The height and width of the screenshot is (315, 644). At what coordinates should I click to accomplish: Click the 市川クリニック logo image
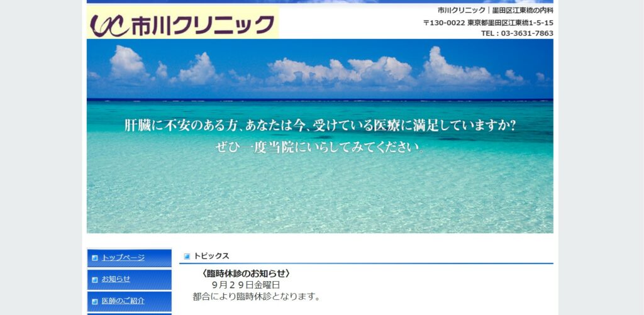183,23
